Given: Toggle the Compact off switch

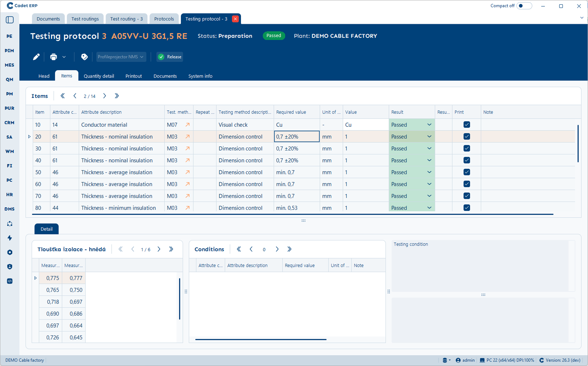Looking at the screenshot, I should tap(524, 6).
